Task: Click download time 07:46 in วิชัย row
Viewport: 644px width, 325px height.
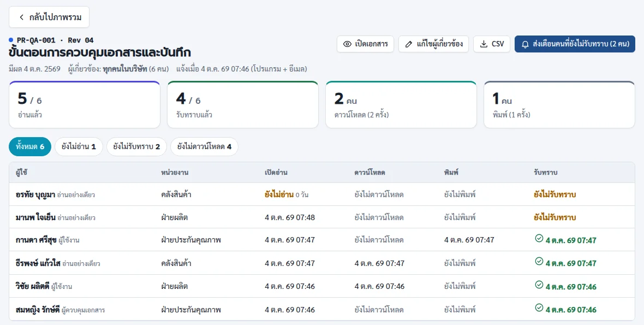Action: pos(379,286)
